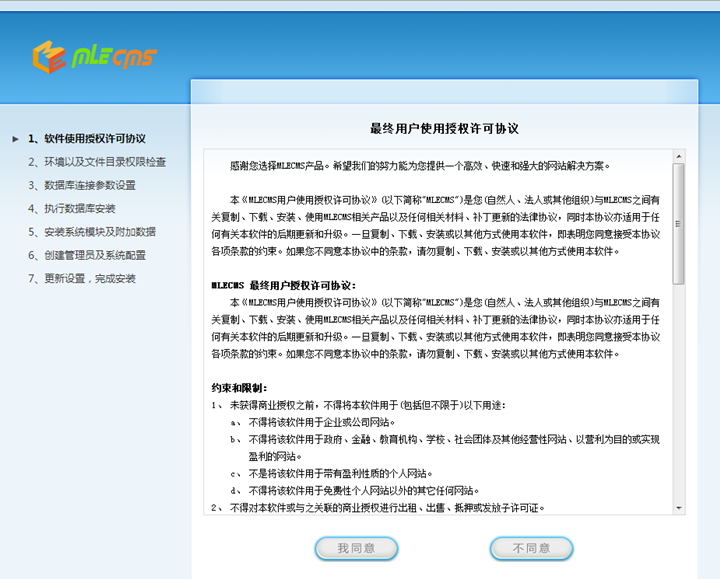Click the heading 最终用户使用授权许可协议
The height and width of the screenshot is (579, 720).
pos(444,129)
